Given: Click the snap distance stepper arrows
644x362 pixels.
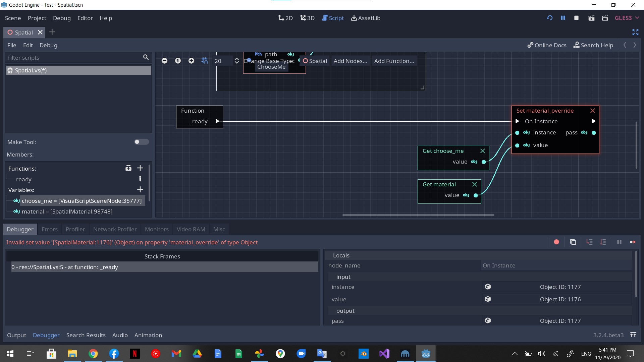Looking at the screenshot, I should pos(236,61).
